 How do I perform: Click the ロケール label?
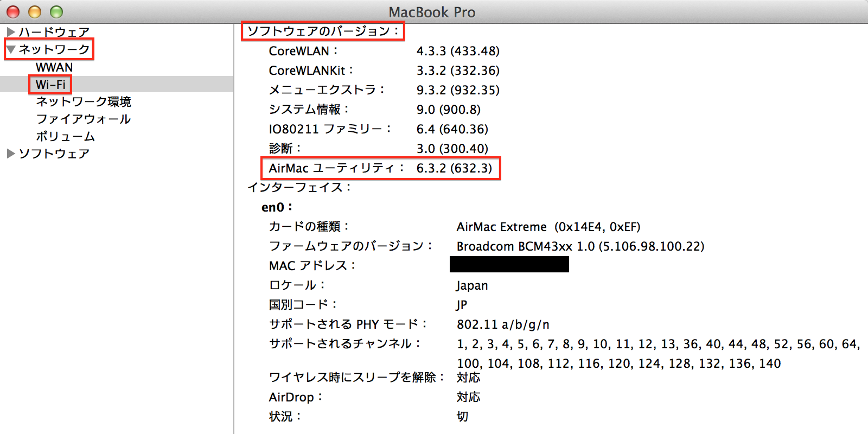297,285
